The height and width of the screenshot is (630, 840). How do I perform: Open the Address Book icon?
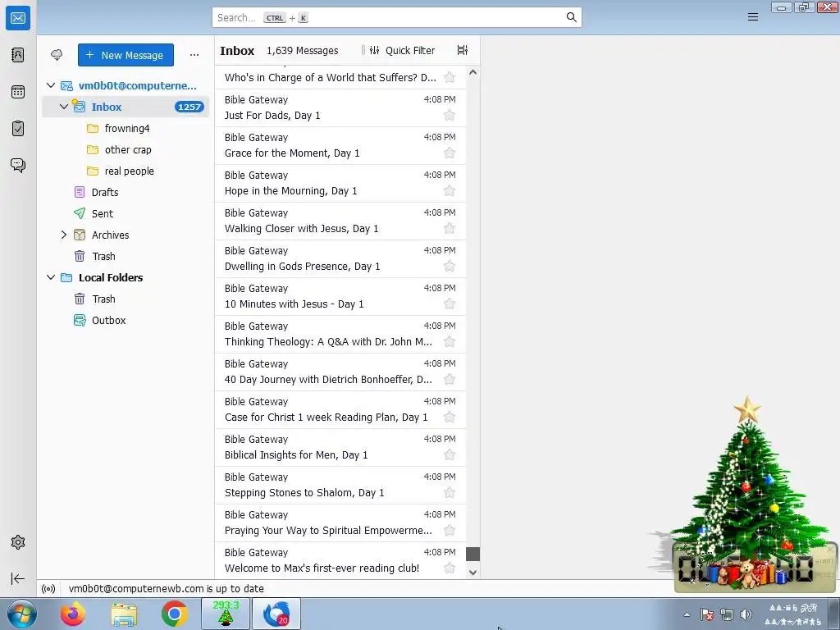pos(18,55)
